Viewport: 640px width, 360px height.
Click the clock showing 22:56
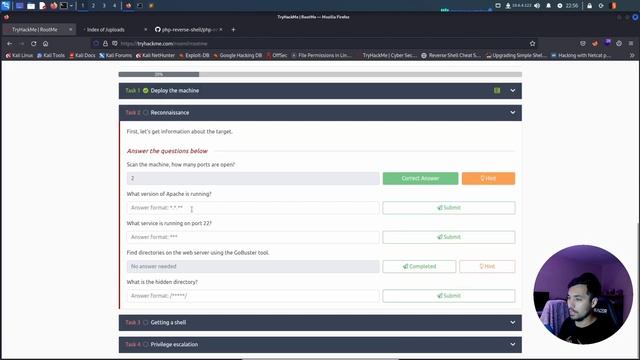pos(572,6)
